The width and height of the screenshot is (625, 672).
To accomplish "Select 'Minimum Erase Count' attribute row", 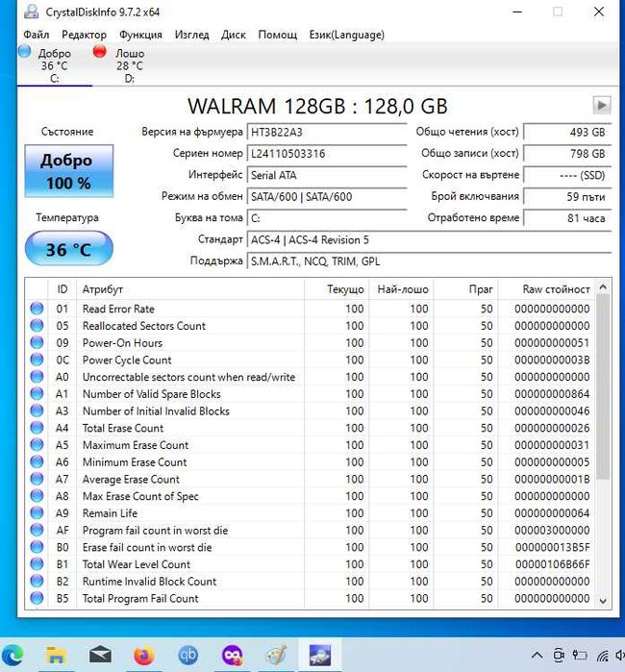I will [310, 462].
